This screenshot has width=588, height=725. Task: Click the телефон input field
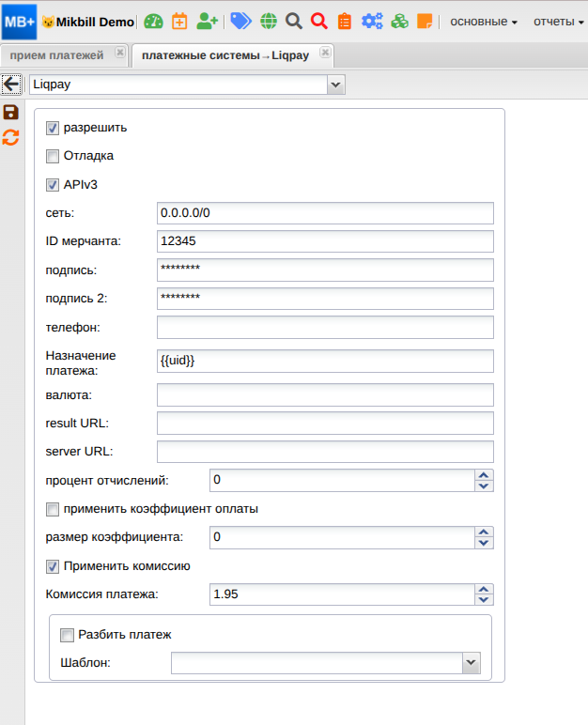[x=325, y=328]
